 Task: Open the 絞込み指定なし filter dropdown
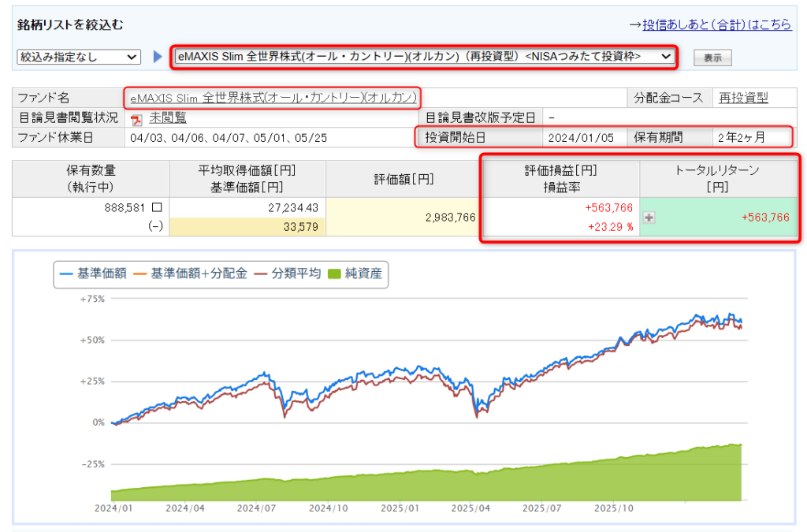79,57
